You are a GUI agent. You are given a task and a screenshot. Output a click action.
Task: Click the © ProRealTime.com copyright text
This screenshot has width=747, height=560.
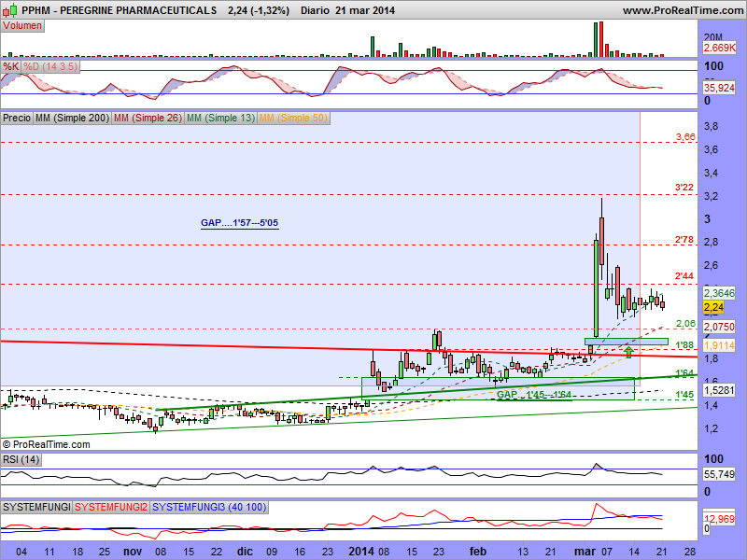(46, 444)
